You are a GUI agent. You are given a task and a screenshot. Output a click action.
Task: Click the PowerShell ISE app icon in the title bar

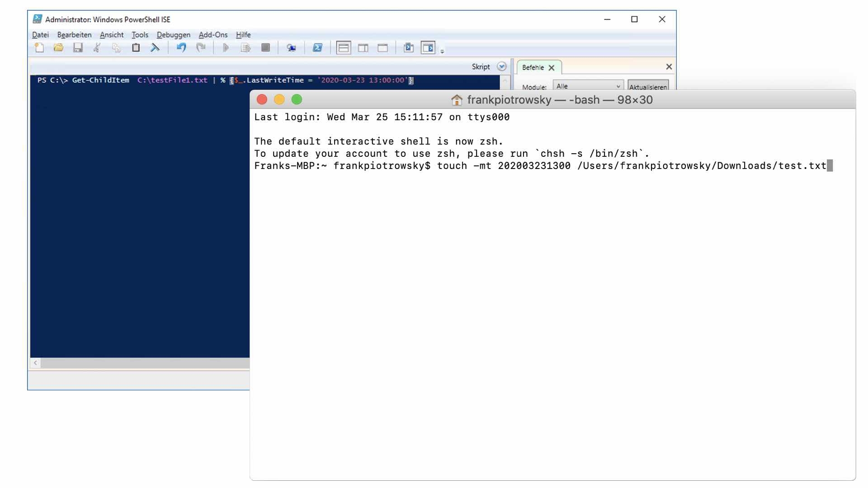pos(38,19)
